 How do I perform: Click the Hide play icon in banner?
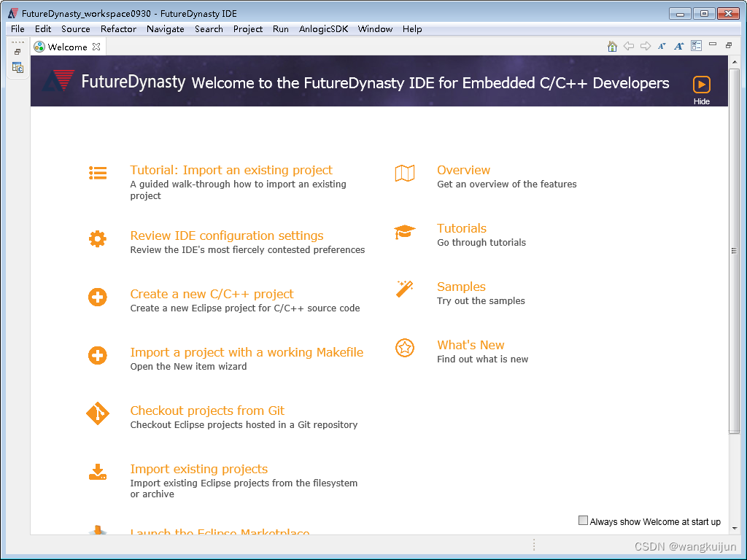click(x=702, y=85)
